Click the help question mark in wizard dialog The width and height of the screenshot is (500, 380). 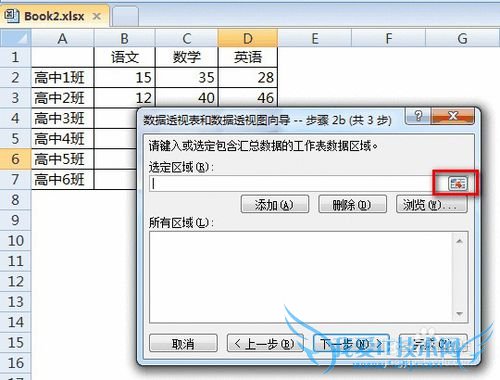418,116
